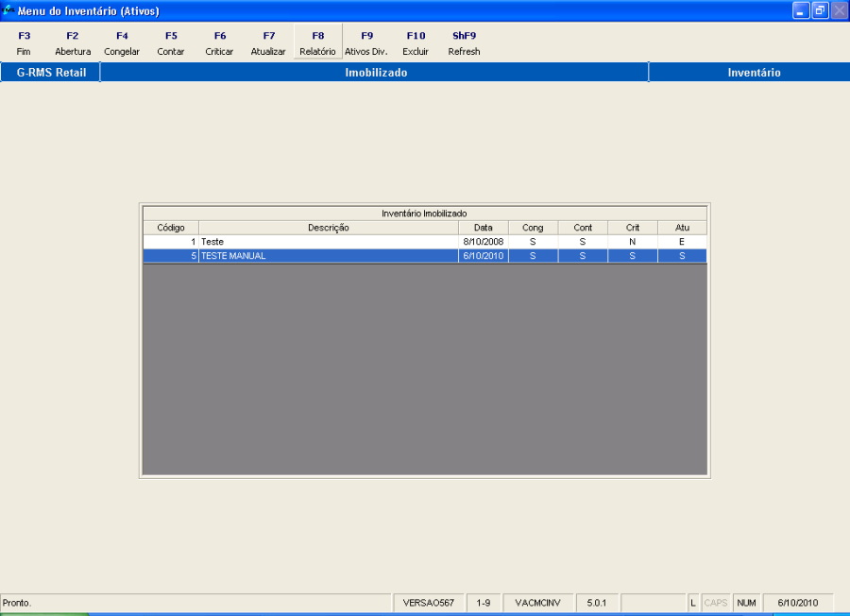Click F9 Ativos Div. button
This screenshot has height=616, width=850.
tap(366, 43)
